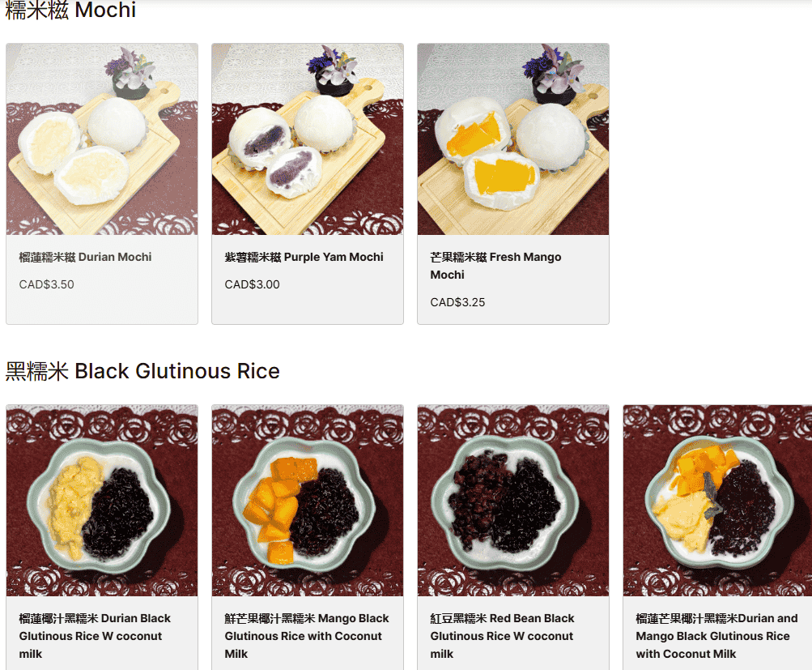Click the Fresh Mango Mochi item title

[495, 266]
